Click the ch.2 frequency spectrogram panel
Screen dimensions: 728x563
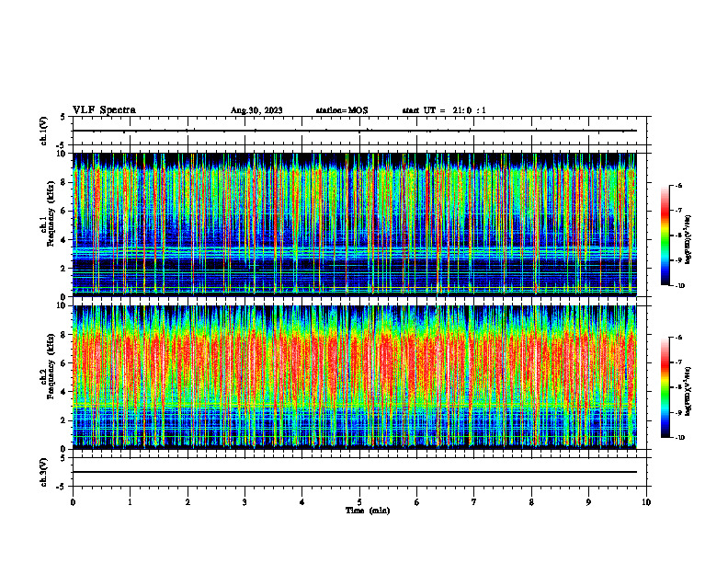pos(354,377)
